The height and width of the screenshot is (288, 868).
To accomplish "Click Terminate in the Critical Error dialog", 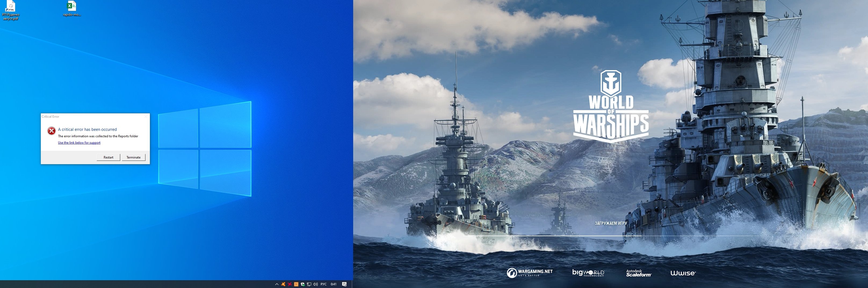I will 133,157.
